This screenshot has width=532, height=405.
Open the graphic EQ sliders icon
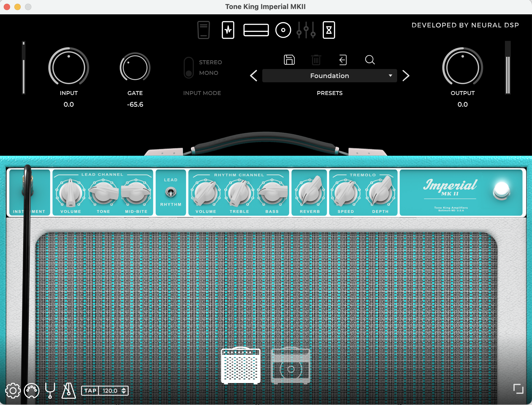(306, 30)
